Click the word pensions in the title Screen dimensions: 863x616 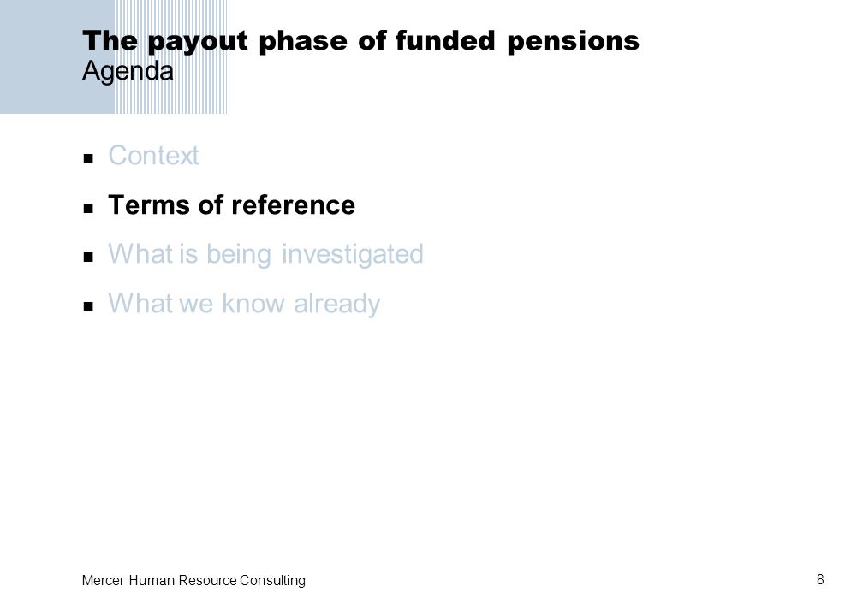click(x=573, y=43)
